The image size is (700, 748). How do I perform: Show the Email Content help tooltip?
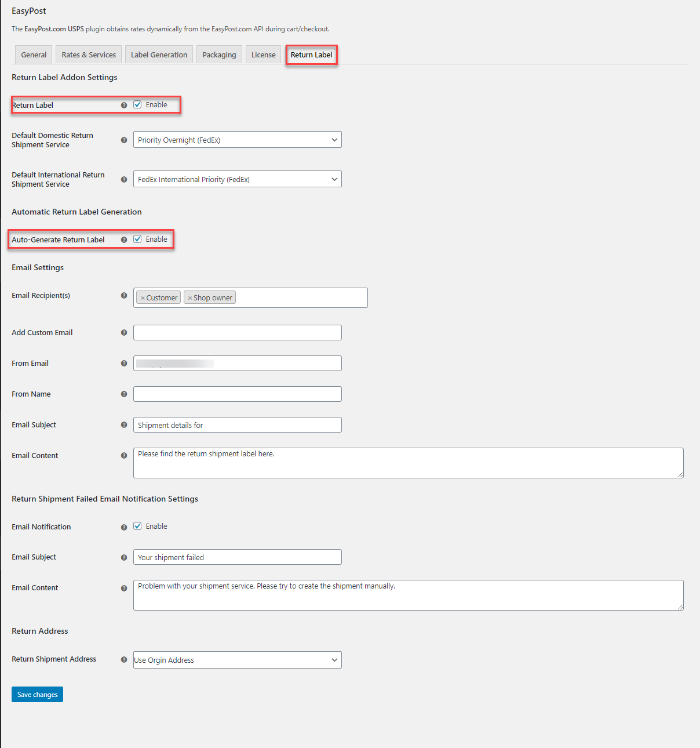point(124,456)
